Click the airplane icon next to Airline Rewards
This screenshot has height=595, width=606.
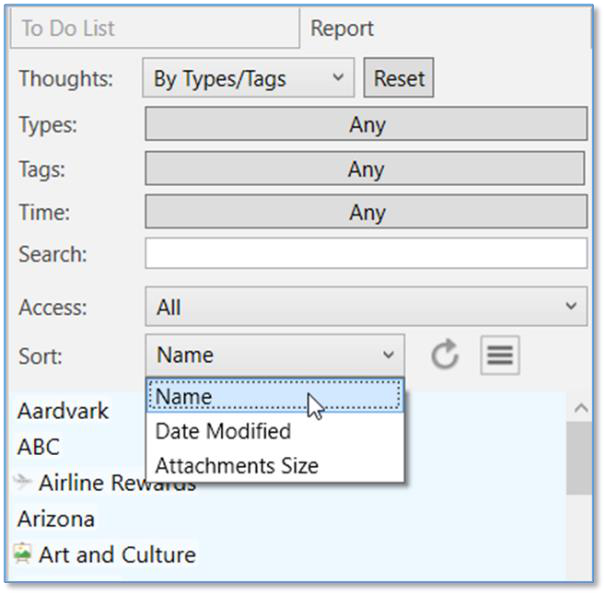[25, 483]
